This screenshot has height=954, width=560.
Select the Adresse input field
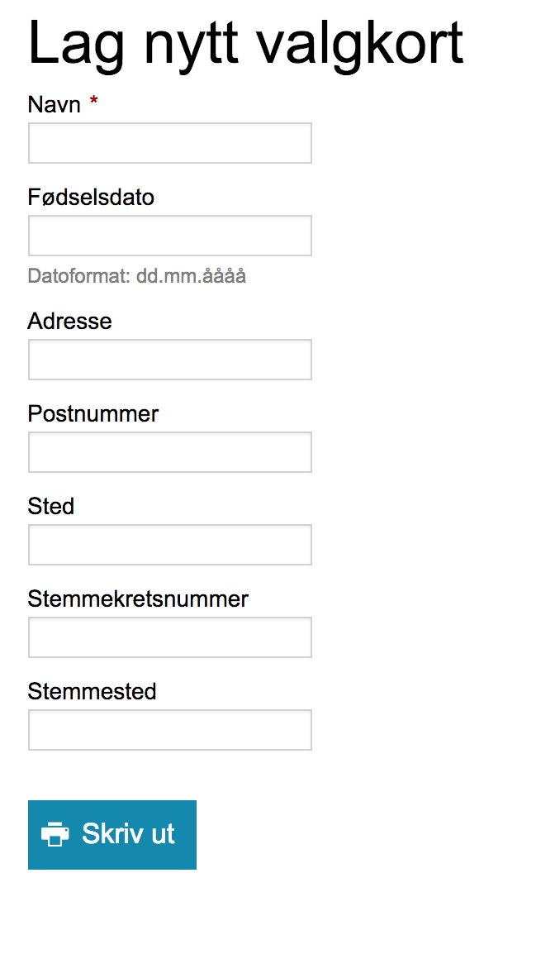pos(170,360)
